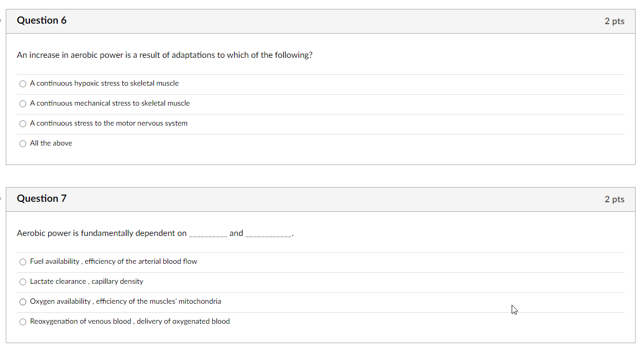644x350 pixels.
Task: Select the 'All the above' radio button
Action: (x=23, y=143)
